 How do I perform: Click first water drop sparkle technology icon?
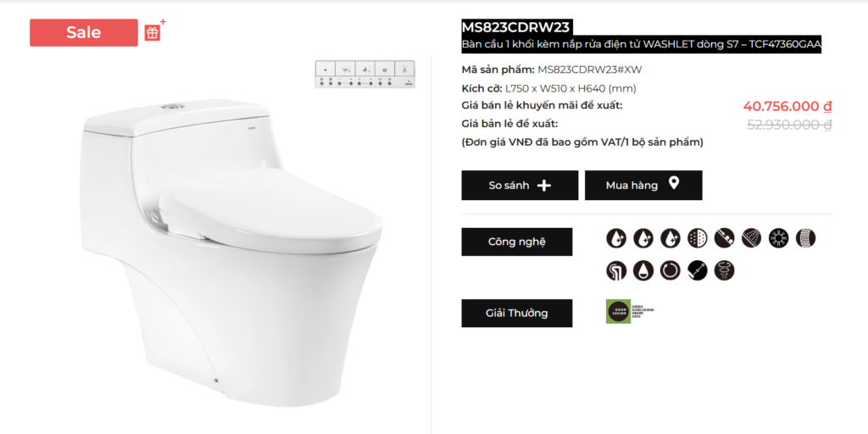coord(616,238)
